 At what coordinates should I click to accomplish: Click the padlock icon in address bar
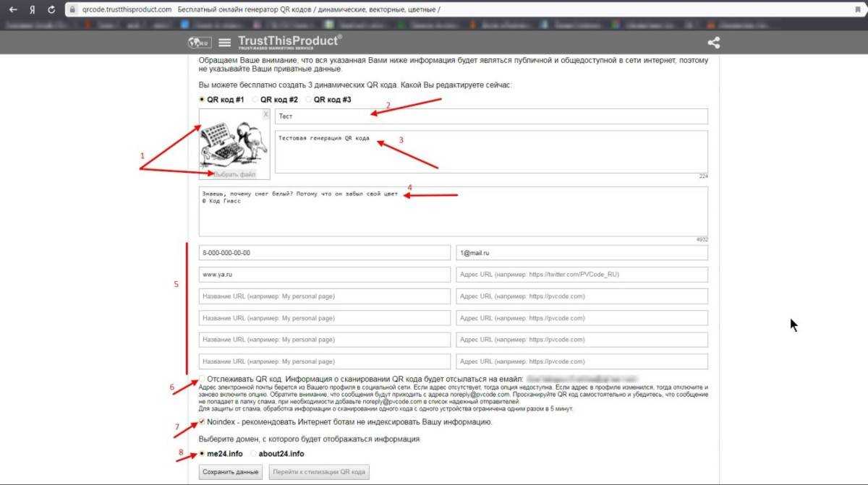click(x=72, y=10)
